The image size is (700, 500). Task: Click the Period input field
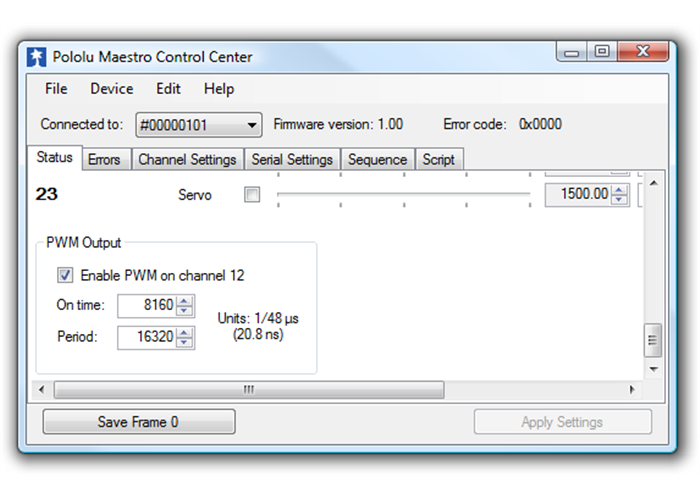(x=146, y=338)
